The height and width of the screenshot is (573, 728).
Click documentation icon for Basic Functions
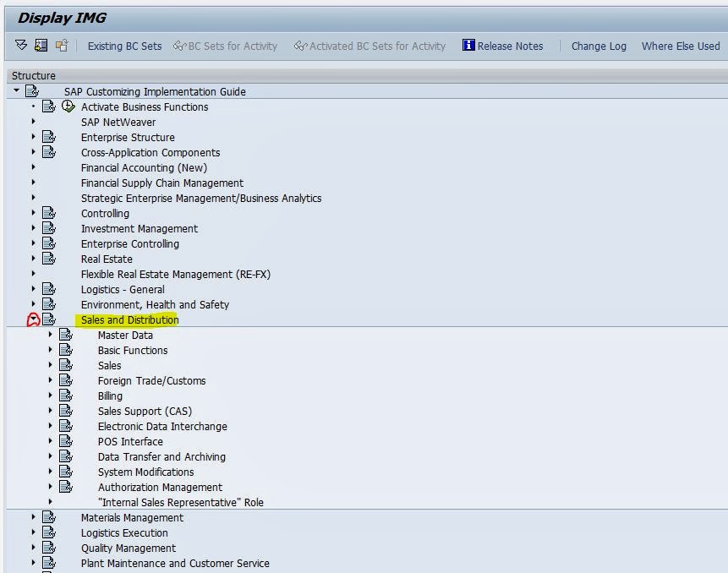(x=65, y=350)
